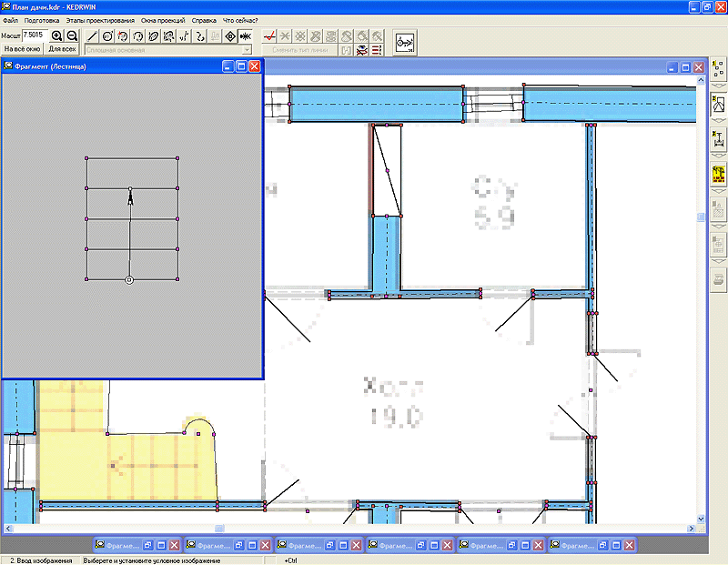This screenshot has width=728, height=565.
Task: Toggle the second sidebar shape mode button
Action: coord(717,104)
